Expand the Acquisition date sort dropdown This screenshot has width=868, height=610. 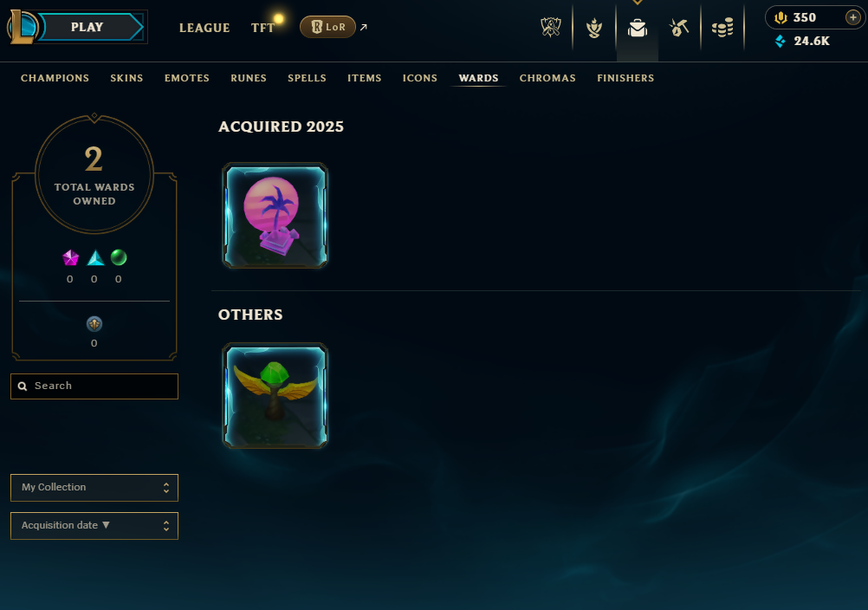point(94,526)
